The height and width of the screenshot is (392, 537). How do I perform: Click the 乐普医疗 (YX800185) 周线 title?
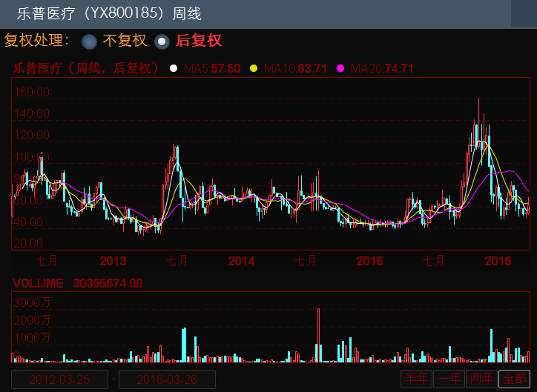click(109, 14)
